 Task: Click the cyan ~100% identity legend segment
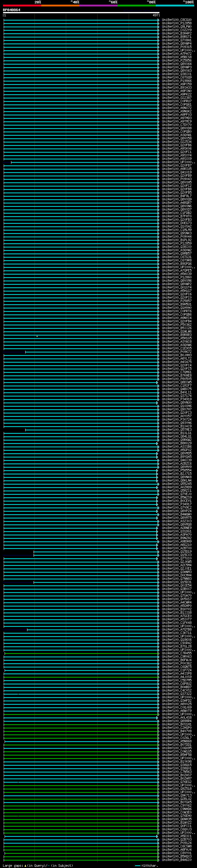[175, 6]
